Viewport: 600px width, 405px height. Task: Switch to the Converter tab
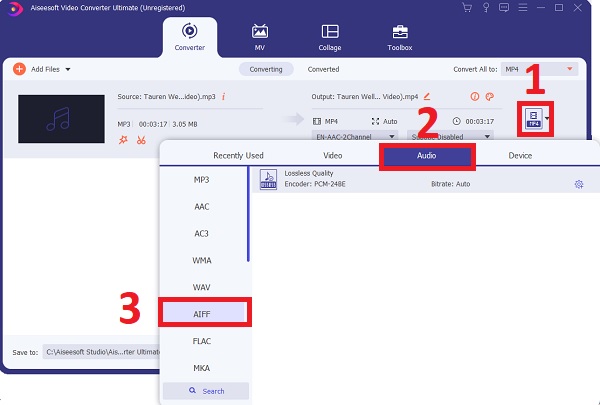[190, 37]
